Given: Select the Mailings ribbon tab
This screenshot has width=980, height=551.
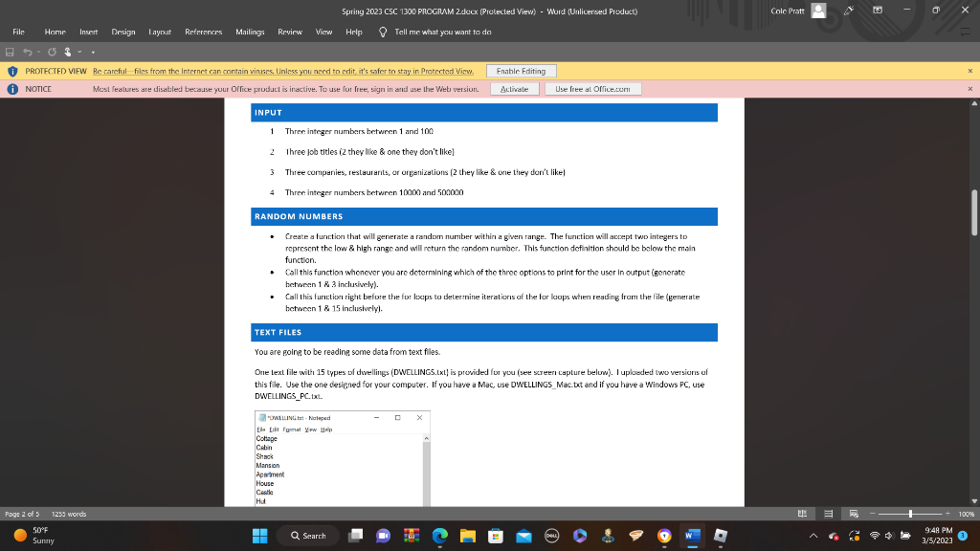Looking at the screenshot, I should click(250, 32).
